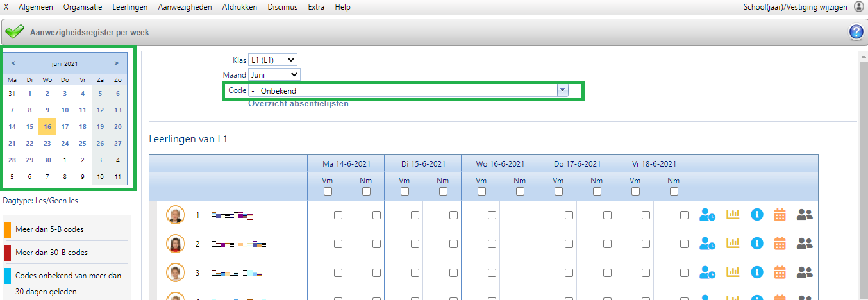The height and width of the screenshot is (300, 868).
Task: Click group people icon for student 2
Action: (805, 244)
